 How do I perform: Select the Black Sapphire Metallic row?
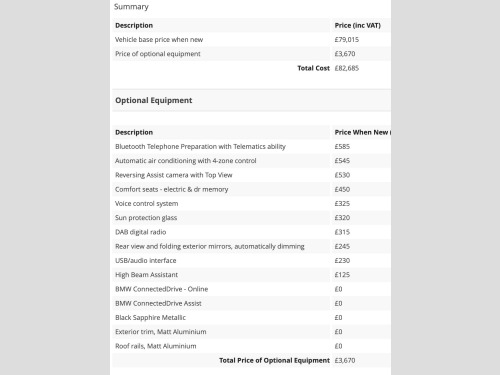click(x=252, y=318)
